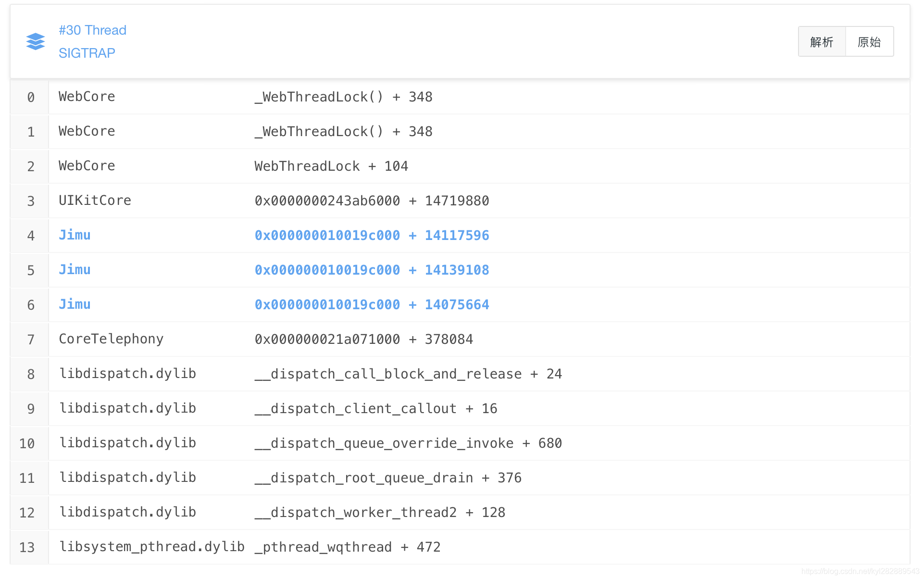Select Jimu address offset 14117596
This screenshot has width=924, height=580.
(x=372, y=235)
